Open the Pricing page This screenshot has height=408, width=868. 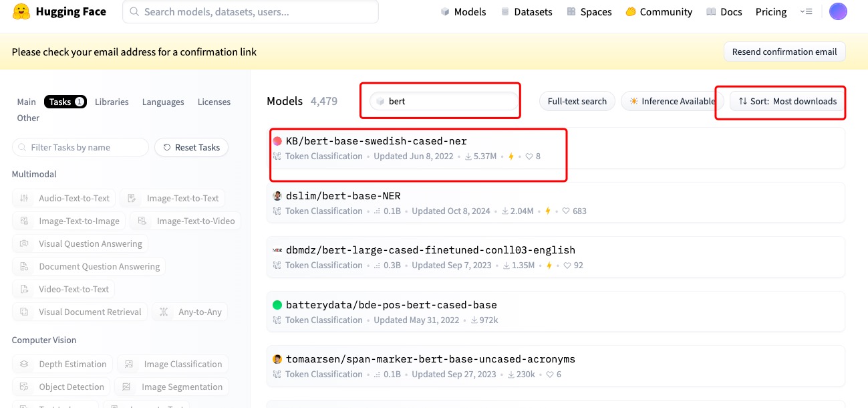coord(771,12)
